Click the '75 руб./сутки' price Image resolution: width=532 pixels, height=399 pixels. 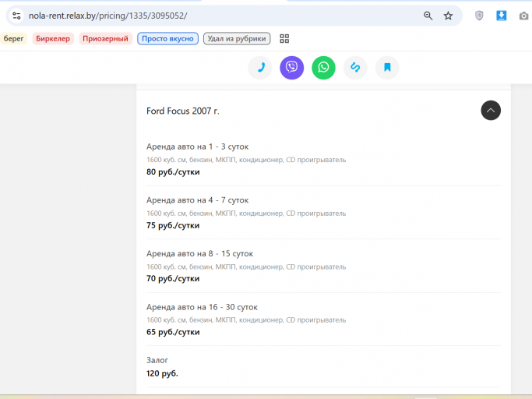point(173,225)
